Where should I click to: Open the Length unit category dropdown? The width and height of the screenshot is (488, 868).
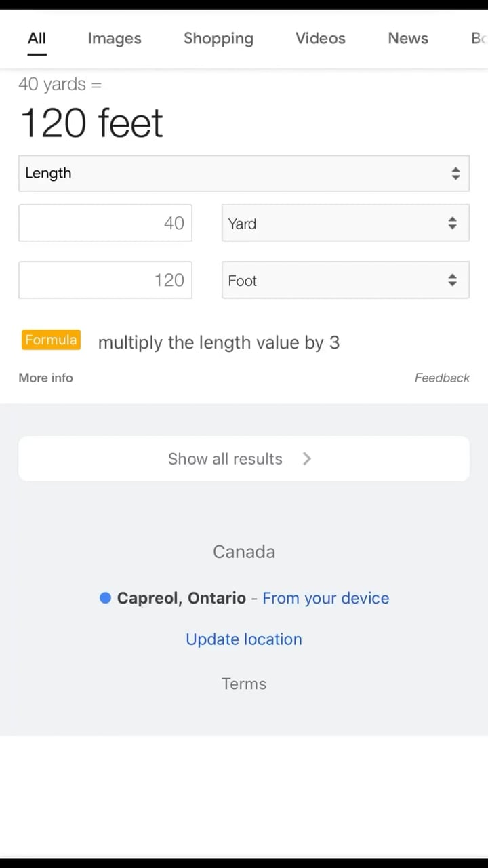point(243,173)
